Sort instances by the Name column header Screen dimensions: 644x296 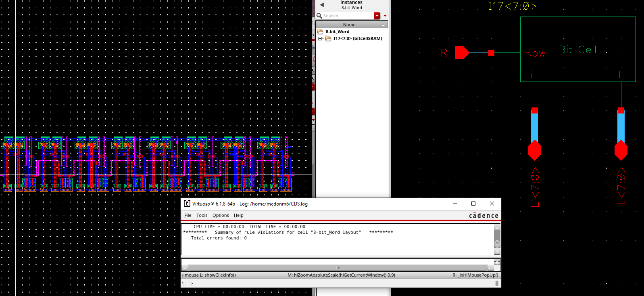(x=349, y=25)
